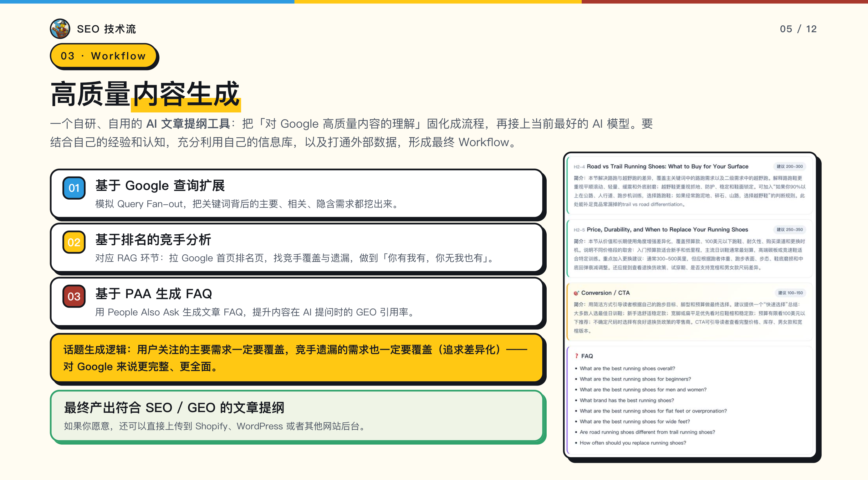Image resolution: width=868 pixels, height=480 pixels.
Task: Click the title '高质量内容生成'
Action: coord(145,94)
